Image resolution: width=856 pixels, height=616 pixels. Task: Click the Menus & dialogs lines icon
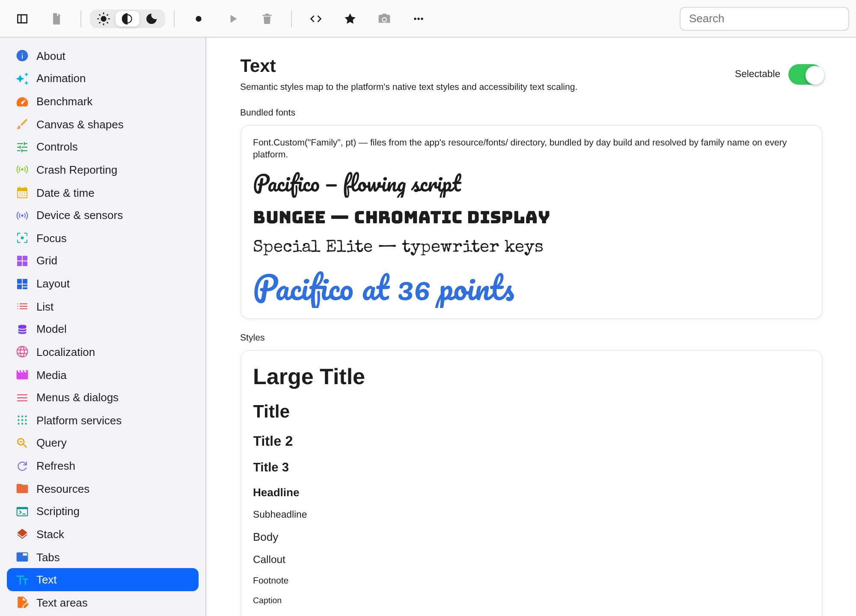coord(22,398)
